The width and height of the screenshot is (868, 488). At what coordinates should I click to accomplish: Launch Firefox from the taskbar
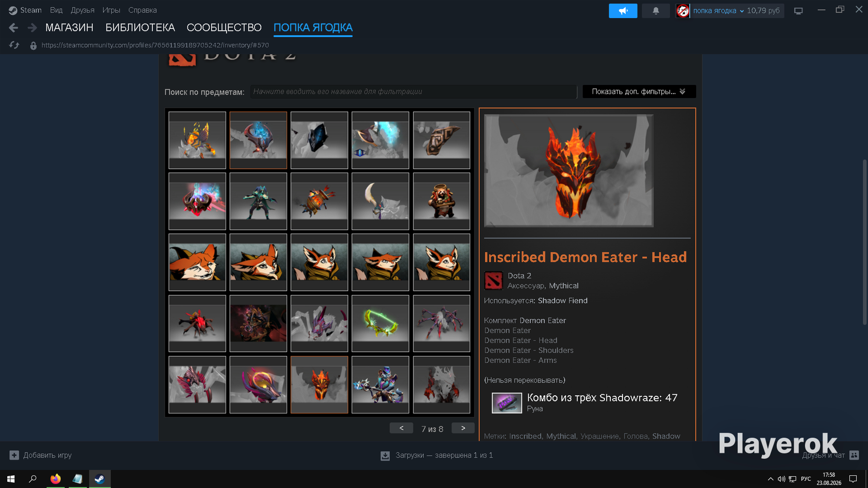[55, 479]
